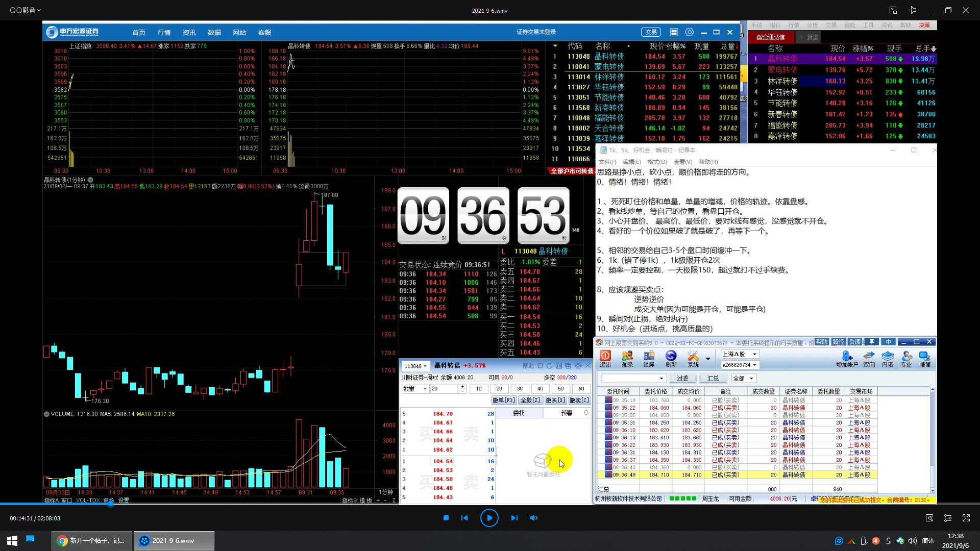The image size is (980, 551).
Task: Open the 文件(F) menu in Notepad
Action: (x=607, y=162)
